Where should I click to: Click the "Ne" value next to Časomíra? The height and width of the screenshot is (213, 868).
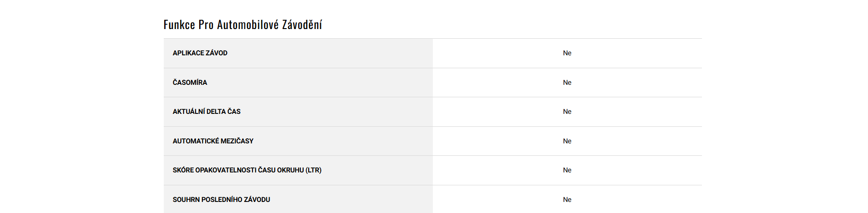567,83
